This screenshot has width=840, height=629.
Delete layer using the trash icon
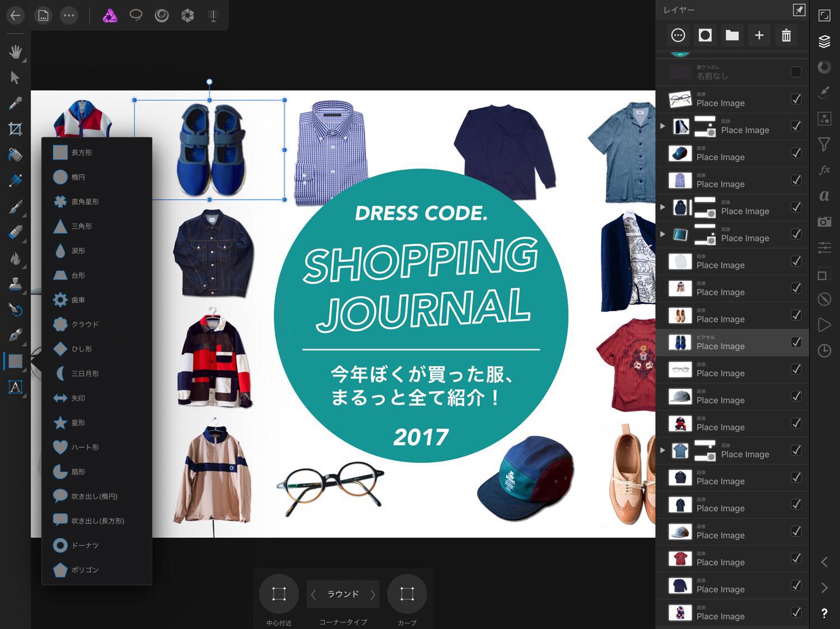pyautogui.click(x=786, y=36)
